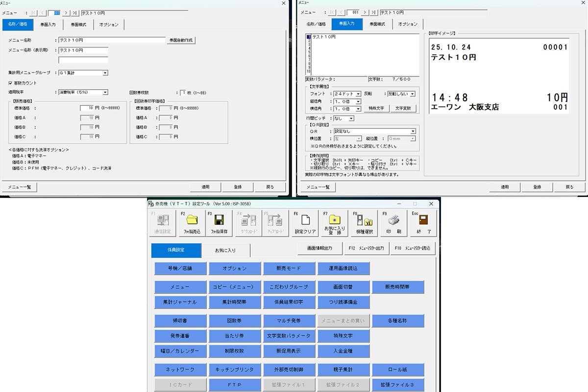Click the 画面情報出力 button
Screen dimensions: 588x392
pyautogui.click(x=319, y=248)
